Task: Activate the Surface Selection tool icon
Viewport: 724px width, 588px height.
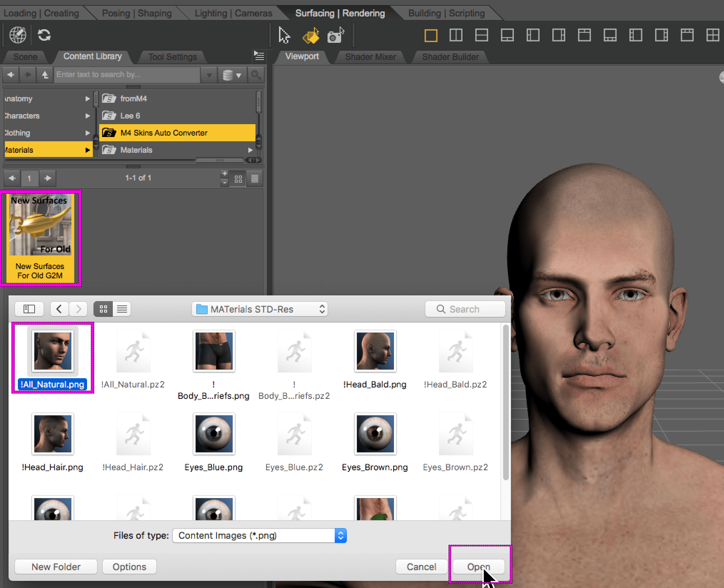Action: tap(310, 35)
